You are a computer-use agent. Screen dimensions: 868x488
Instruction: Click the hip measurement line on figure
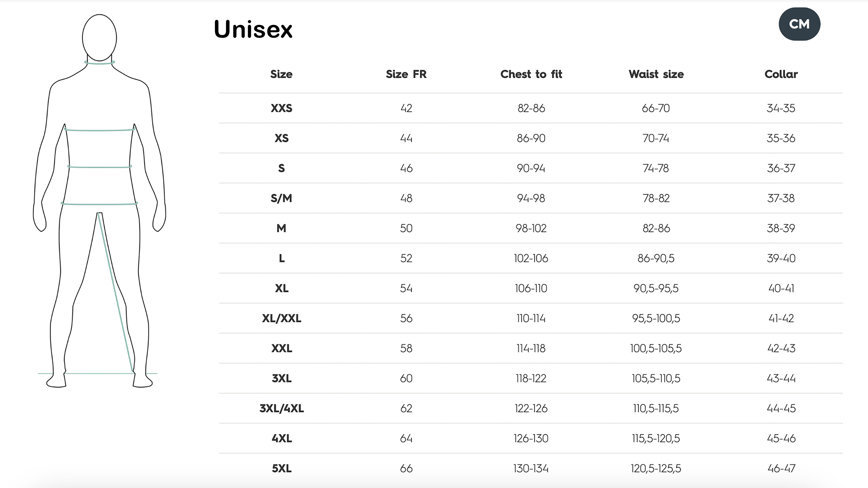point(99,204)
